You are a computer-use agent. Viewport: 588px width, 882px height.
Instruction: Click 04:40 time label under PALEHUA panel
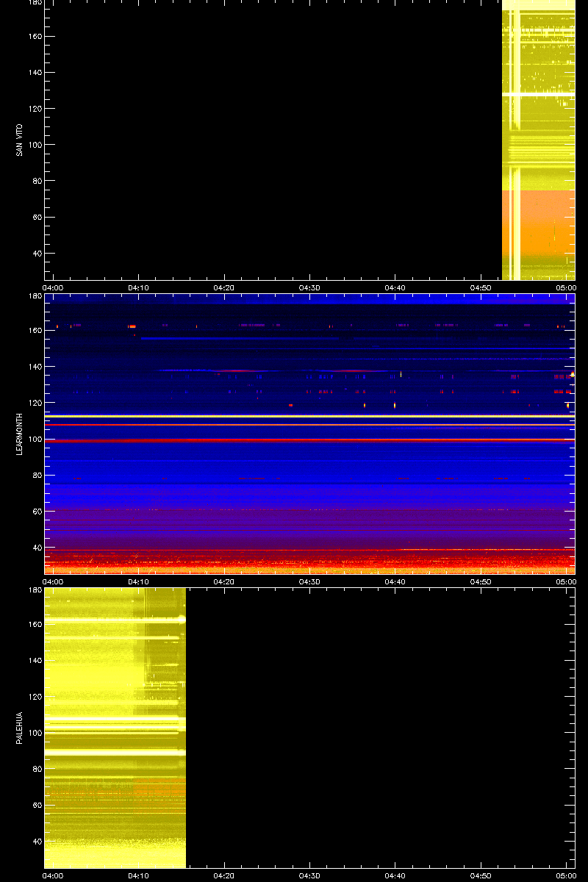click(x=395, y=875)
